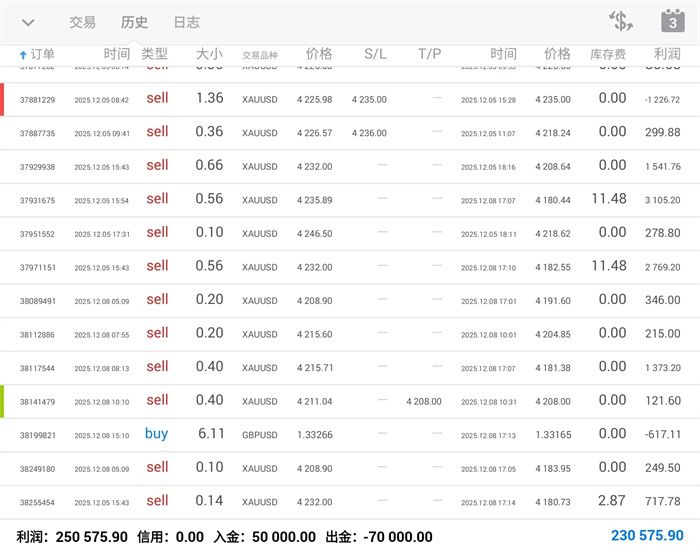Click the close price 4 180.44
Viewport: 700px width, 550px height.
tap(553, 200)
